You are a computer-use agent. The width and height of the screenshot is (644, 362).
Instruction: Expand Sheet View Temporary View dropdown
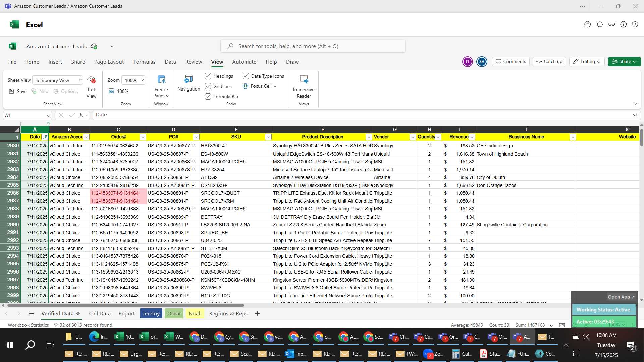(58, 80)
